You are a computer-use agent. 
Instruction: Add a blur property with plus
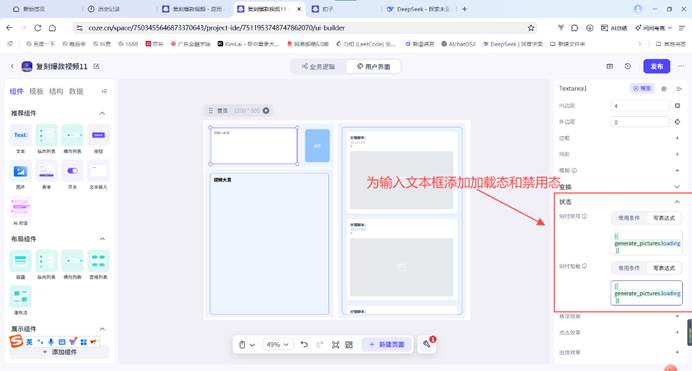[x=677, y=170]
